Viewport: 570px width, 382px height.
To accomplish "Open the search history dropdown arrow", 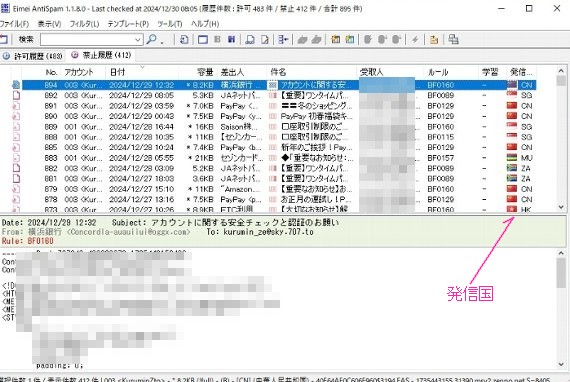I will point(138,40).
